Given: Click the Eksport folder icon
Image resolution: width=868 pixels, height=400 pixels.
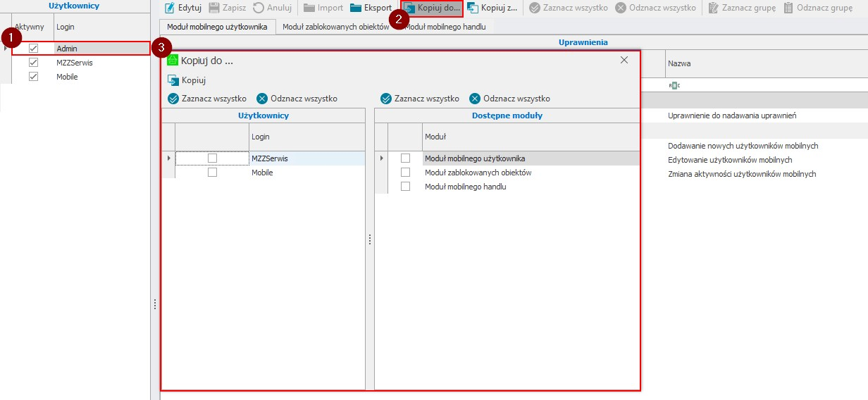Looking at the screenshot, I should point(356,8).
